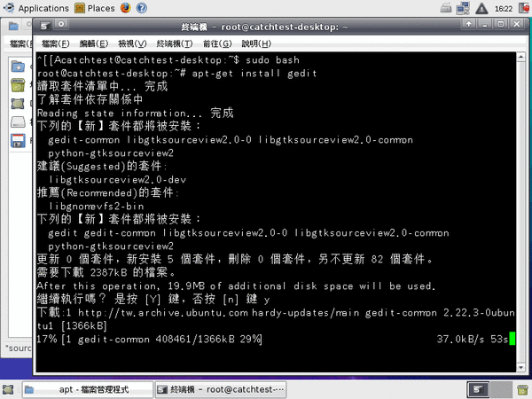
Task: Click the round pin button in terminal title bar
Action: click(61, 25)
